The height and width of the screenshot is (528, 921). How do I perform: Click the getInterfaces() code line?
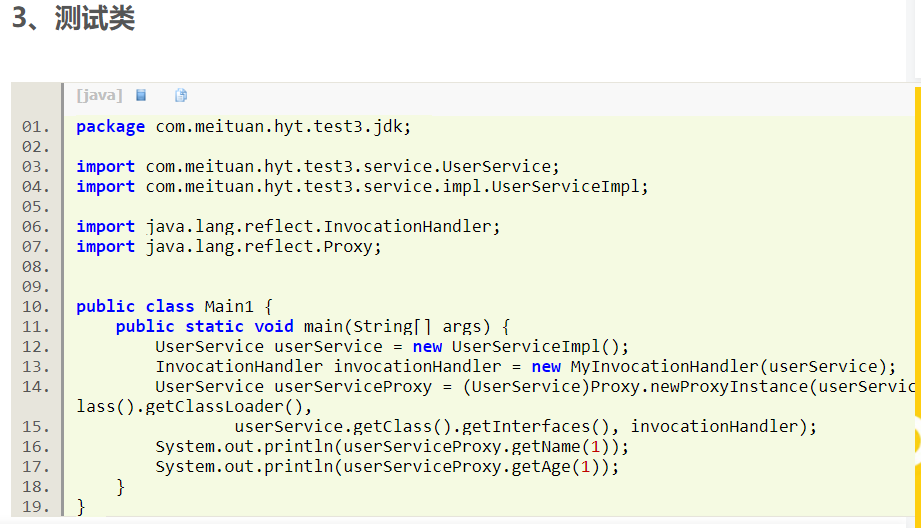coord(526,426)
